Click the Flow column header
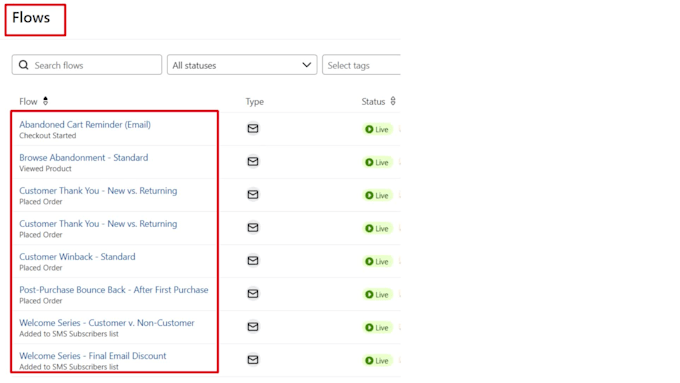 click(x=28, y=101)
